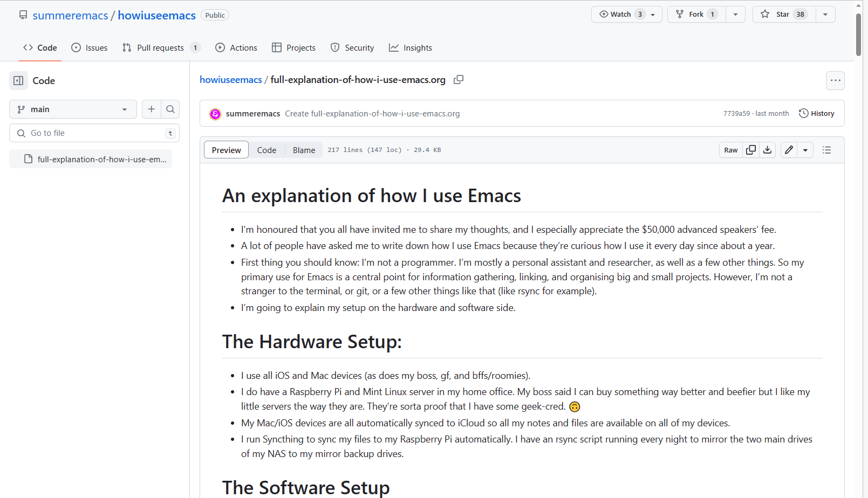Switch to the Preview view

pos(227,150)
